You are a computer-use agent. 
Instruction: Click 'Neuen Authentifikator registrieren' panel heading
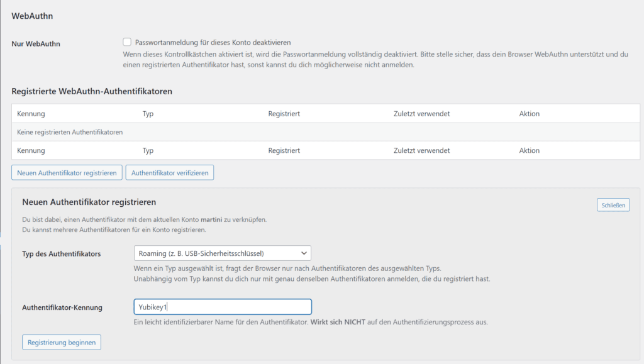pos(89,202)
